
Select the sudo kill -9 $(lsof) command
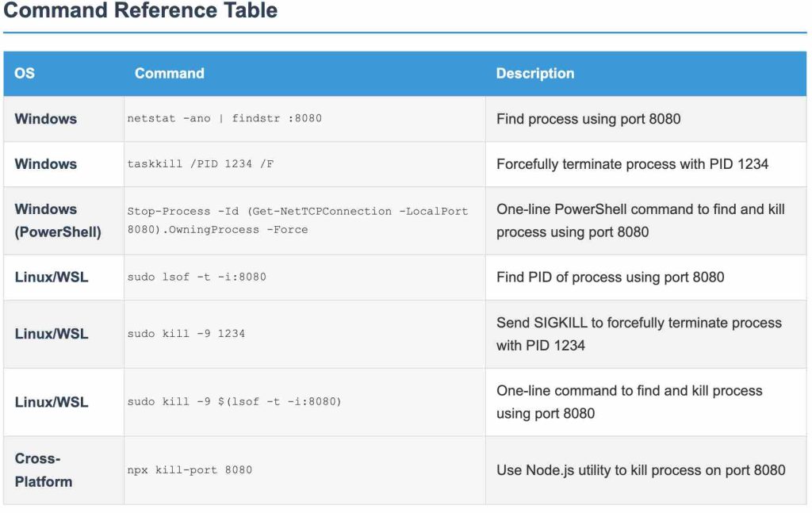click(234, 402)
